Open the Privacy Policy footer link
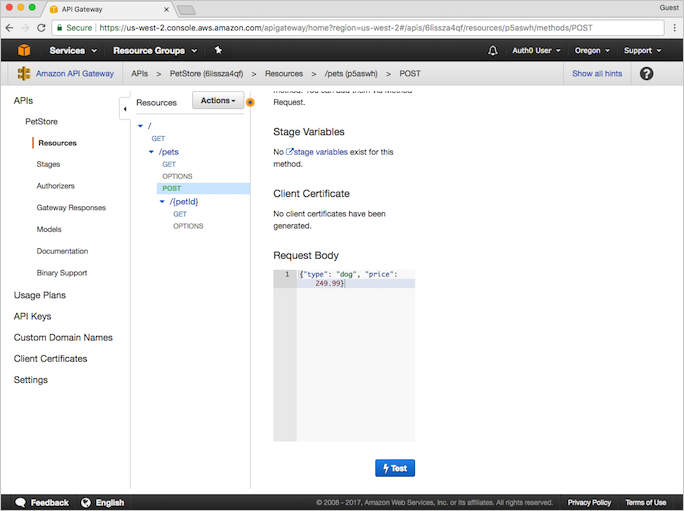684x511 pixels. [589, 502]
